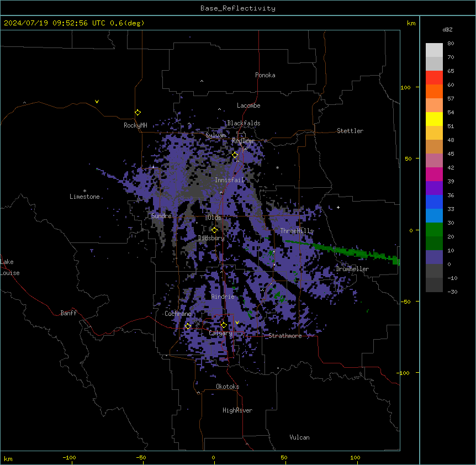Screen dimensions: 476x465
Task: Click the -30 value in the dBZ legend
Action: [x=452, y=292]
